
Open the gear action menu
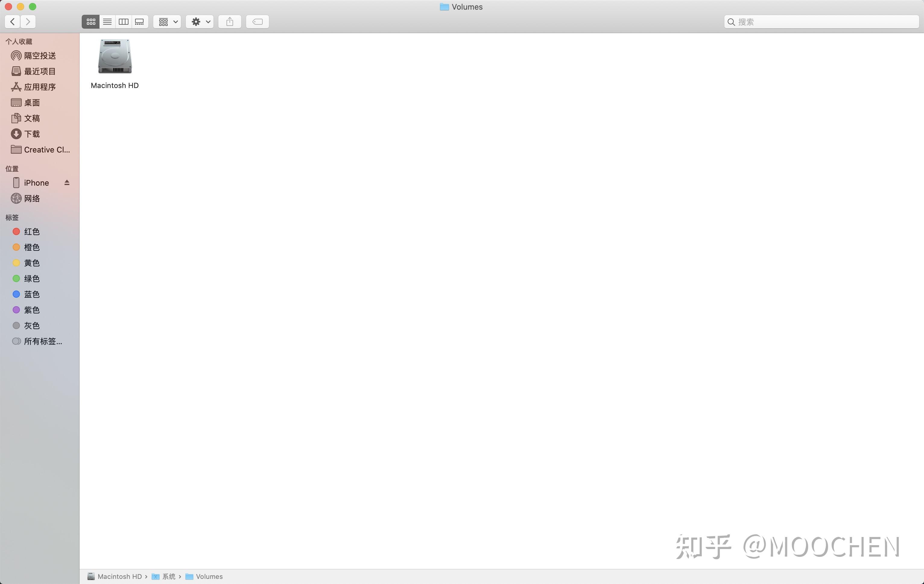coord(200,22)
